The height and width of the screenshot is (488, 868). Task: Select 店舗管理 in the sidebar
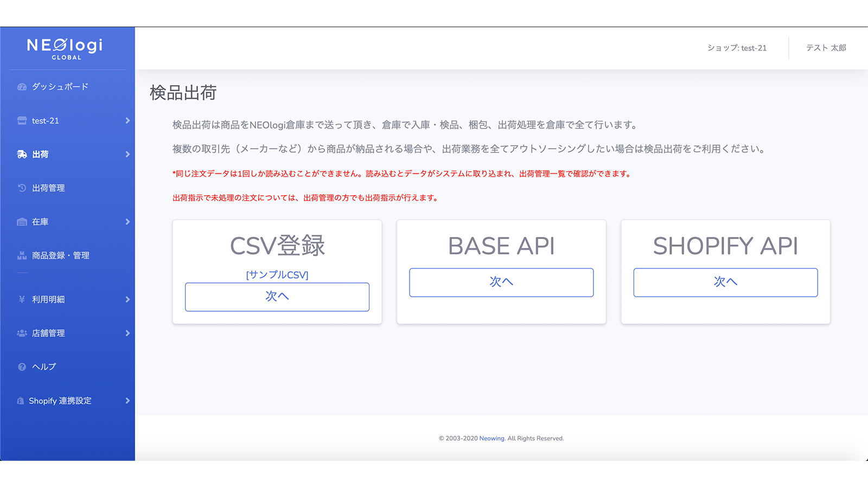click(47, 333)
